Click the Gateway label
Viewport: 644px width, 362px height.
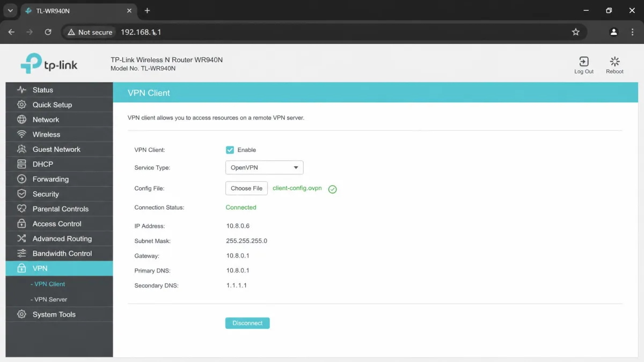147,256
